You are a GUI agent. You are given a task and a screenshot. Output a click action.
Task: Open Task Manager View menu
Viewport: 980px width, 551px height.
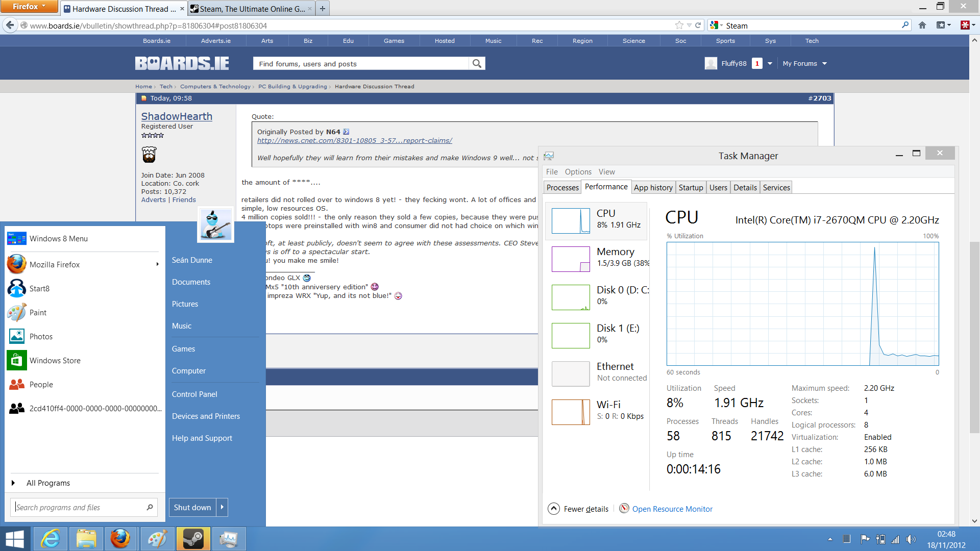pyautogui.click(x=606, y=171)
